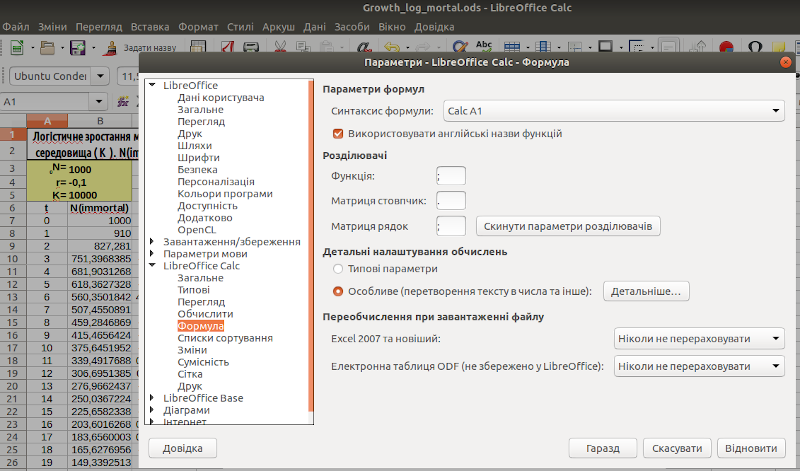This screenshot has height=471, width=800.
Task: Open the font name dropdown arrow
Action: [101, 77]
